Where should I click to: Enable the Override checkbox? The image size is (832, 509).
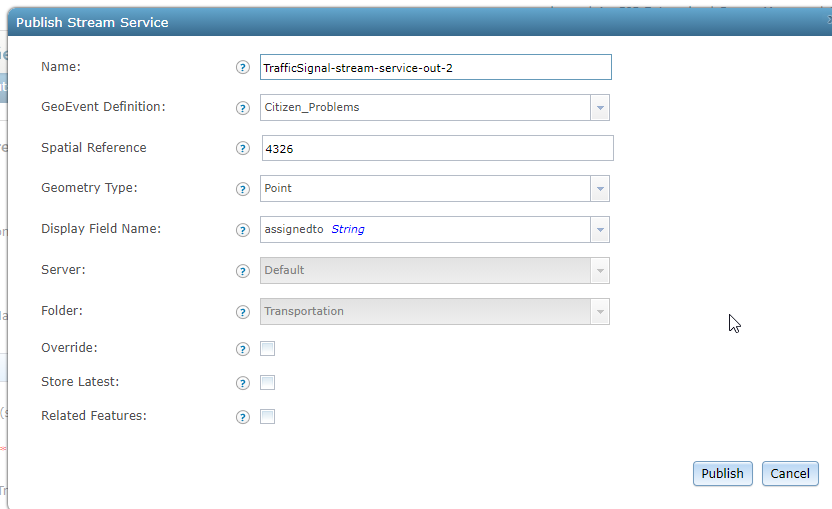pos(267,349)
